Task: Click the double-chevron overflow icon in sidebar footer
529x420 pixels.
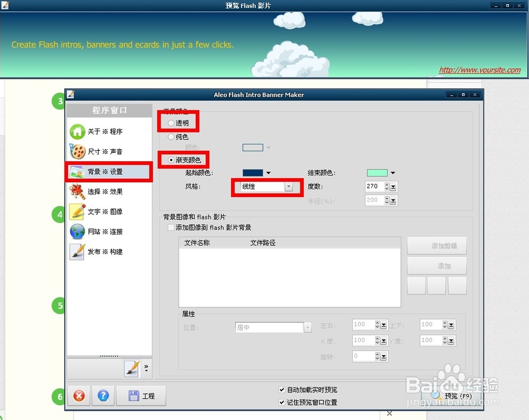Action: [146, 368]
